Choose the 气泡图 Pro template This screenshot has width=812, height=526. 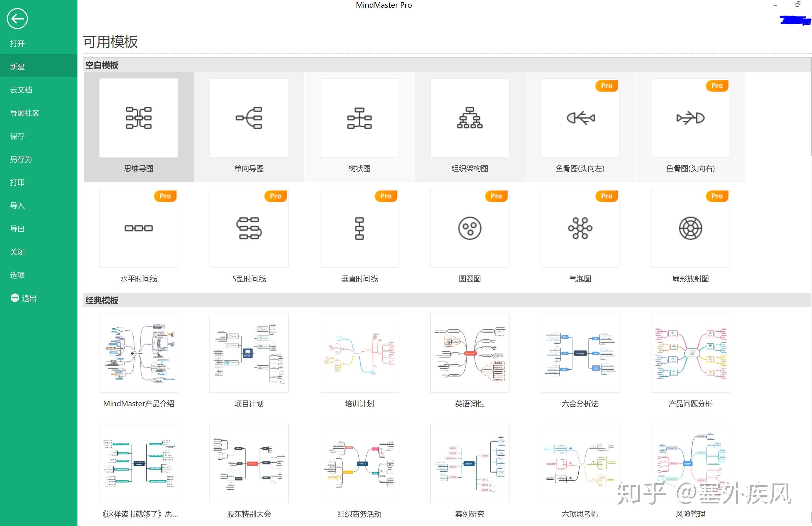[580, 228]
